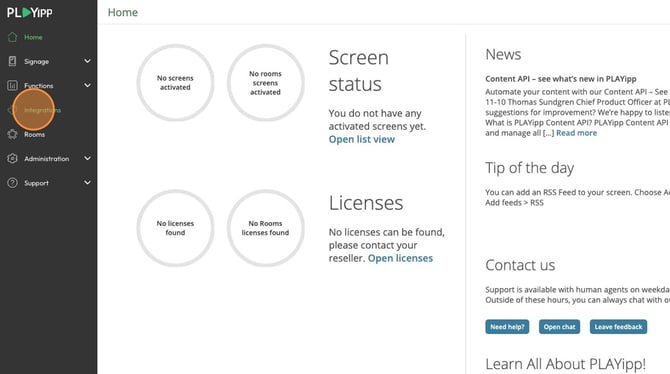Image resolution: width=670 pixels, height=374 pixels.
Task: Open the Functions sidebar menu
Action: click(x=39, y=86)
